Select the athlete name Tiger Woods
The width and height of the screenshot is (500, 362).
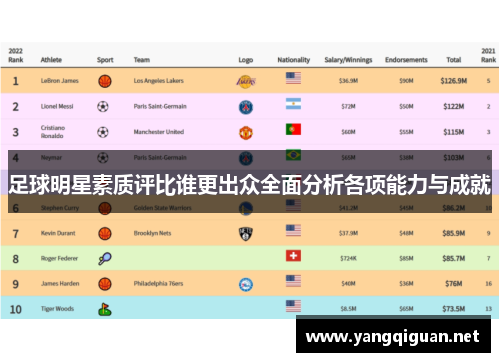click(x=57, y=309)
